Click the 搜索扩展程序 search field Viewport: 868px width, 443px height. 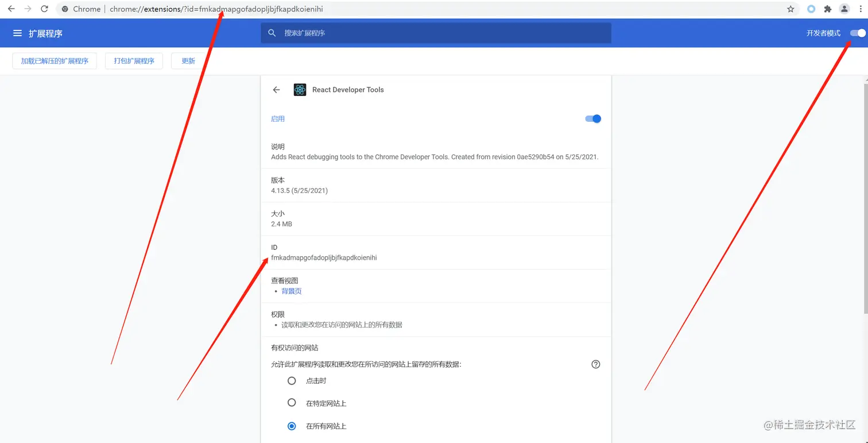[x=436, y=33]
